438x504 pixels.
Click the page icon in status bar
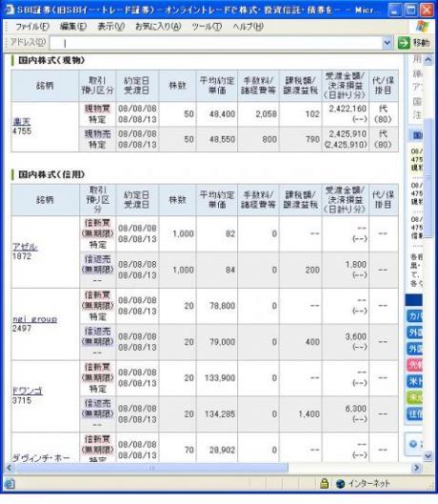(10, 483)
